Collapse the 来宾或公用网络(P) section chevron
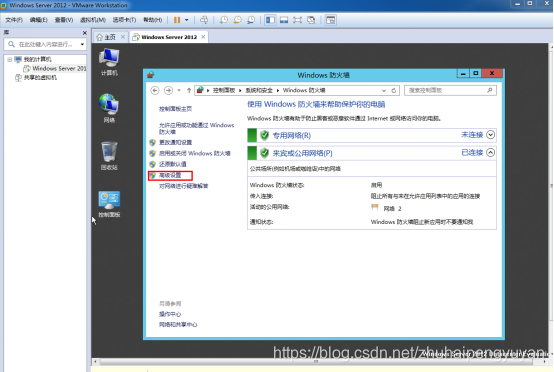This screenshot has width=554, height=372. pyautogui.click(x=490, y=152)
